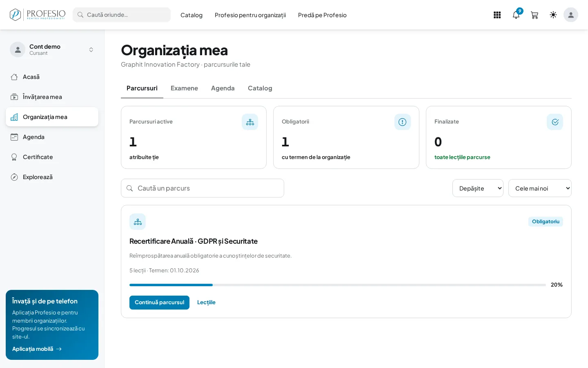Open the Agenda tab in the organization page
588x368 pixels.
pyautogui.click(x=223, y=88)
